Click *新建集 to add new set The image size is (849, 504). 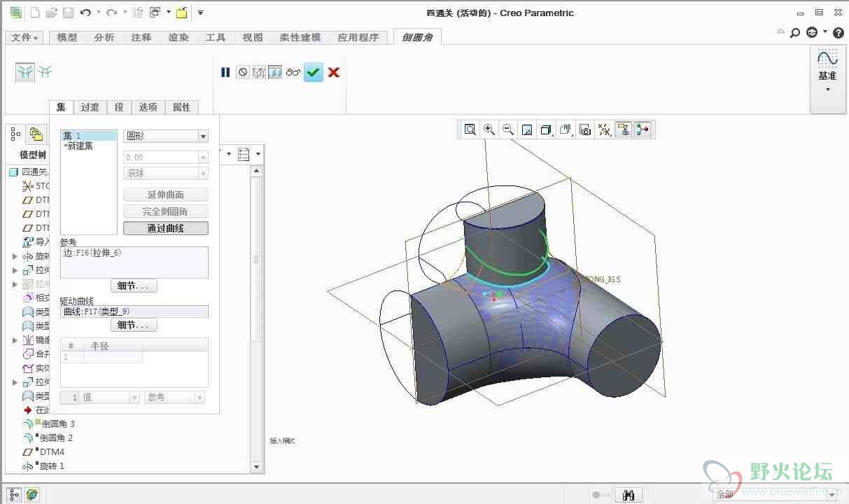tap(78, 146)
